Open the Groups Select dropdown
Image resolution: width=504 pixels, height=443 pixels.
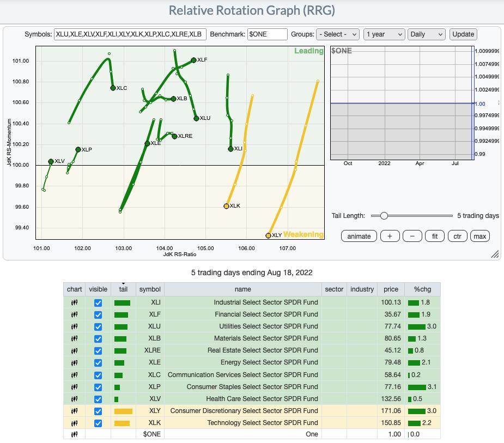(x=338, y=34)
